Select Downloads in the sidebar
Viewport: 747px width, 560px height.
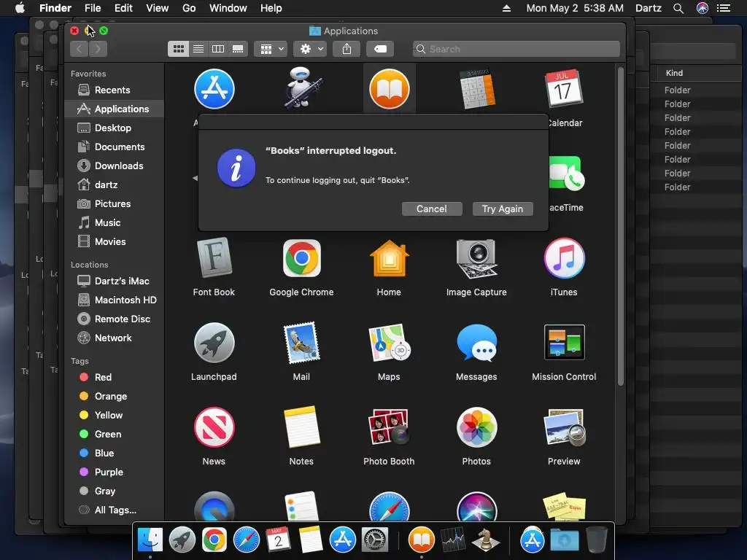[115, 166]
